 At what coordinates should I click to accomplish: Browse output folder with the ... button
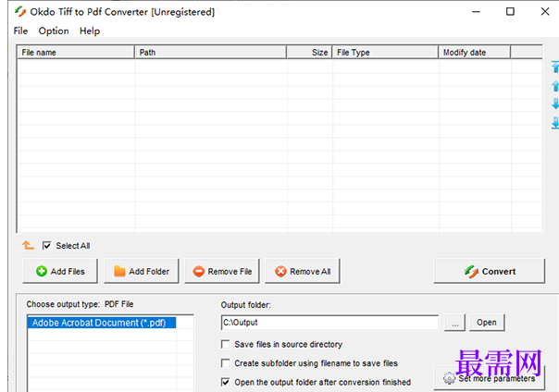[454, 323]
